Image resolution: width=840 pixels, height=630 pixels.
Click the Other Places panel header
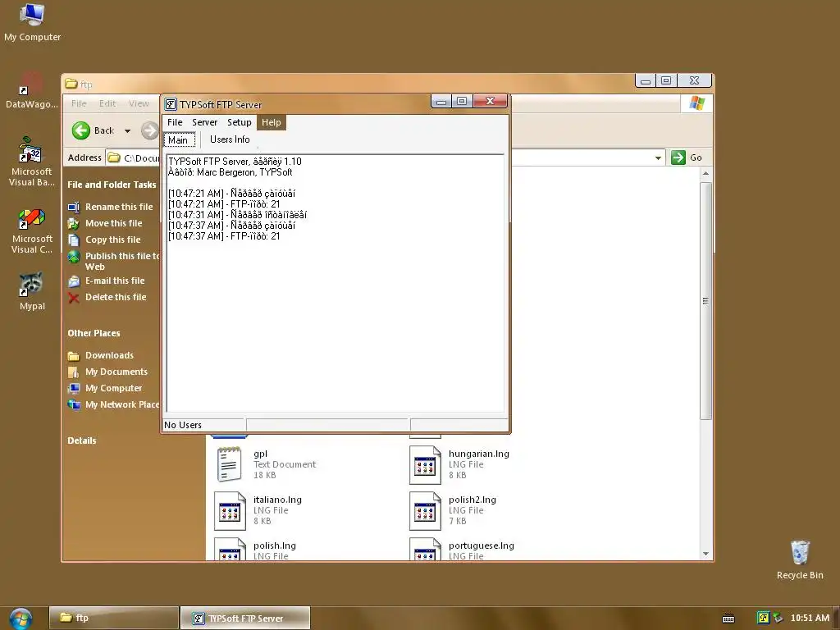(94, 333)
